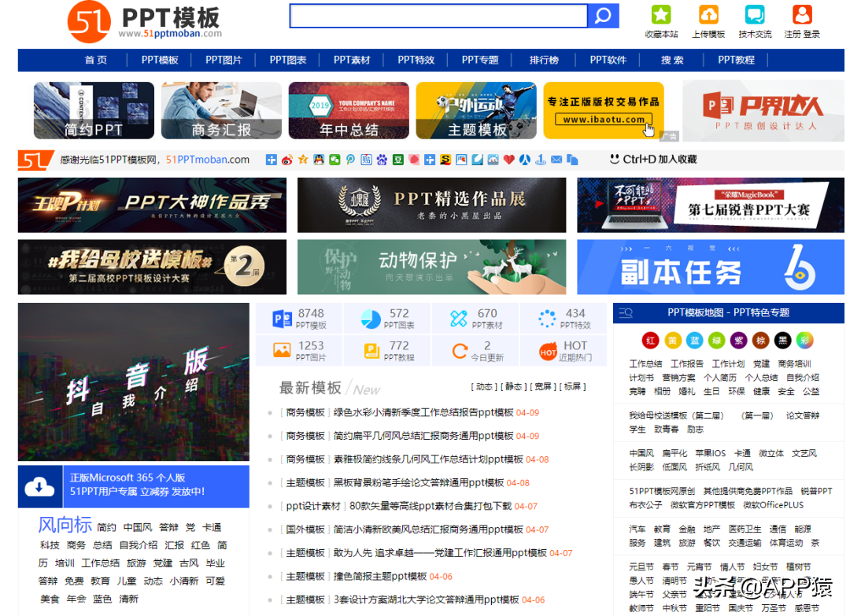Click the red 注册 登录 user icon
Viewport: 850px width, 616px height.
tap(802, 15)
